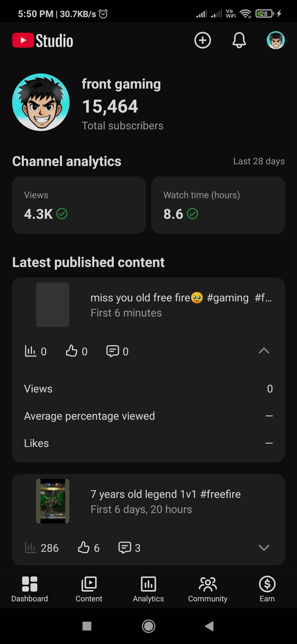Viewport: 297px width, 644px height.
Task: Tap the front gaming channel profile picture
Action: point(41,102)
